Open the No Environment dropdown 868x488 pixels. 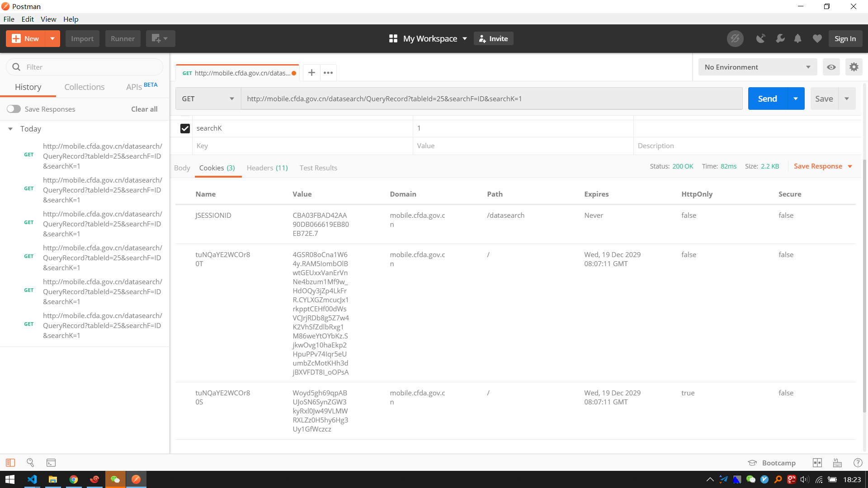coord(758,67)
